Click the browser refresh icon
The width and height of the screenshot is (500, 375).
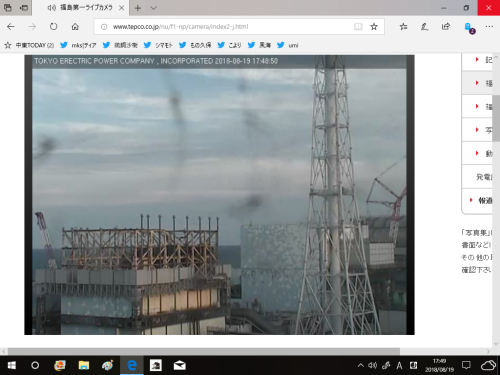pos(53,27)
